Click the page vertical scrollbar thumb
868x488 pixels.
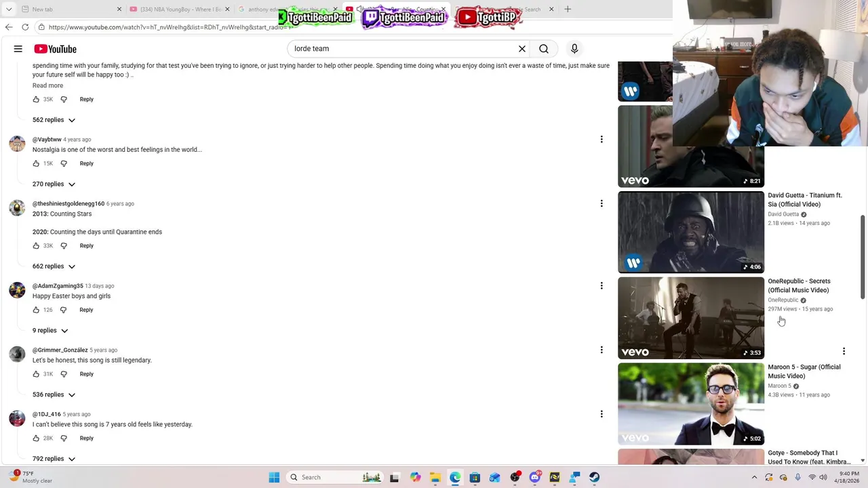[863, 256]
